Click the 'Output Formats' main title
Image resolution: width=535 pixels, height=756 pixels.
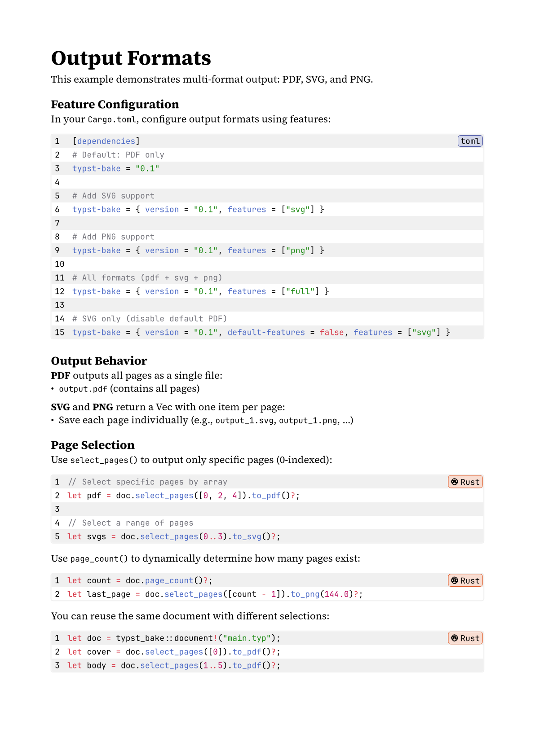pyautogui.click(x=131, y=58)
